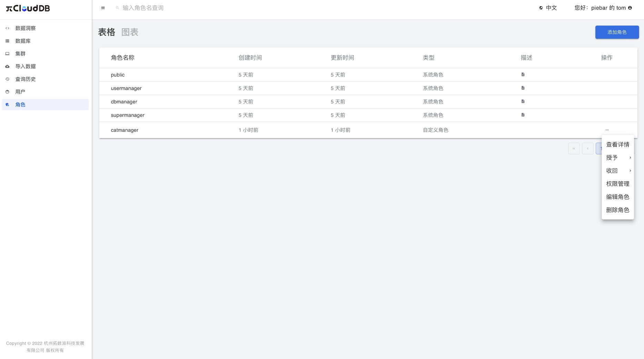Click the 角色 role icon in sidebar
Viewport: 644px width, 359px height.
click(7, 105)
